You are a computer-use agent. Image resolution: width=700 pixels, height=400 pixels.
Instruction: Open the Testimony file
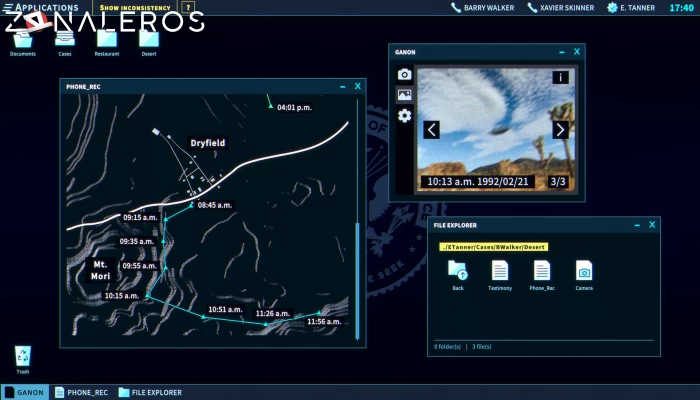[x=500, y=275]
